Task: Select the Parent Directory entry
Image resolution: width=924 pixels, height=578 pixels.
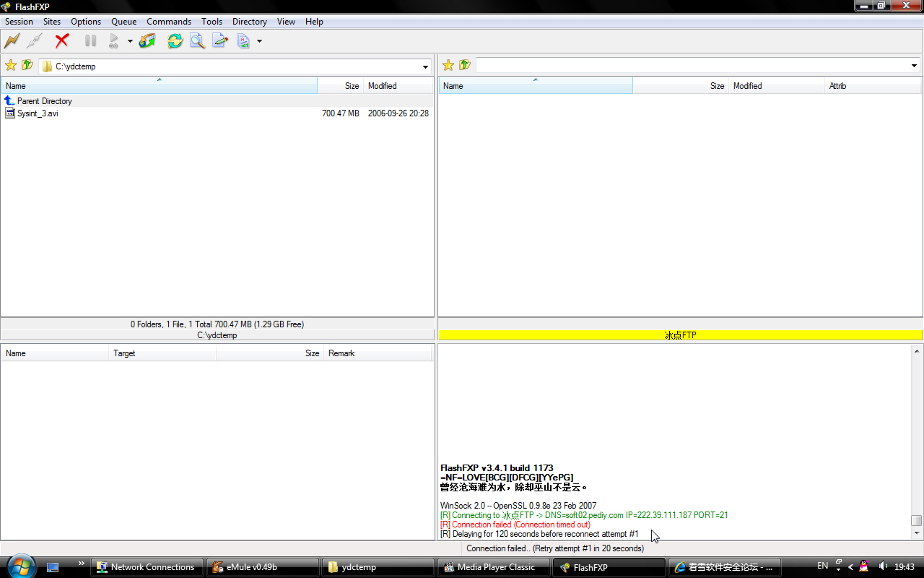Action: point(45,101)
